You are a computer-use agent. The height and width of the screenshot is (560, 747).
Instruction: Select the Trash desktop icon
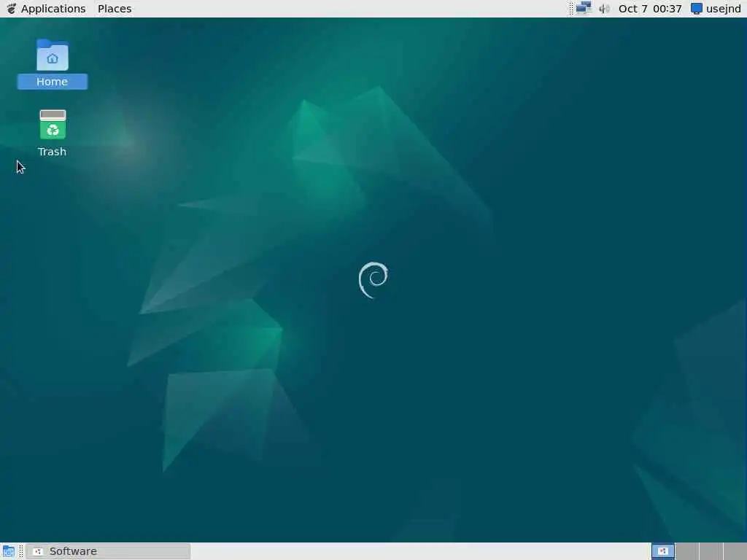pyautogui.click(x=53, y=133)
